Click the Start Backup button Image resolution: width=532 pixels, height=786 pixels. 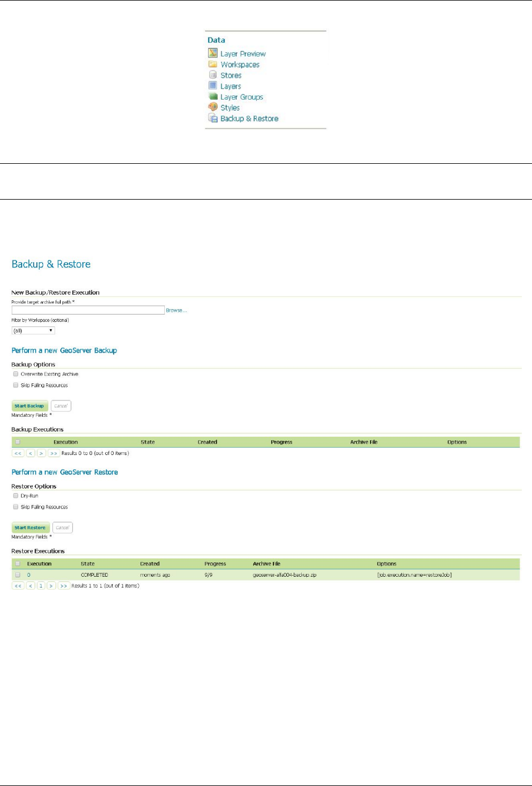[30, 406]
